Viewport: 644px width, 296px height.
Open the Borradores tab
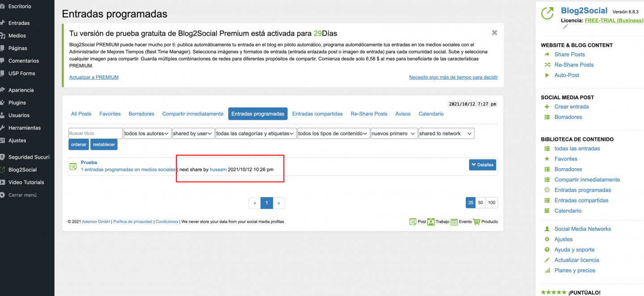141,114
